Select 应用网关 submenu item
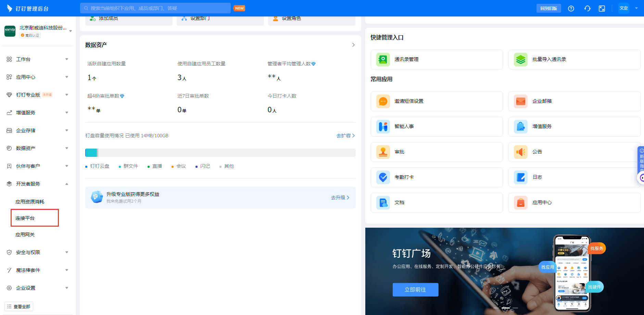This screenshot has height=315, width=644. 25,235
